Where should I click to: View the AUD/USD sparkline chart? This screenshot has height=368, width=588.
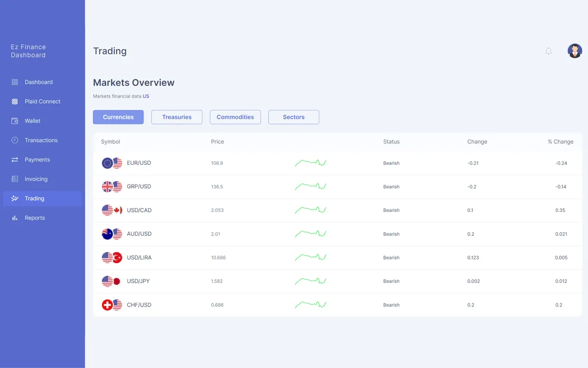pos(311,234)
